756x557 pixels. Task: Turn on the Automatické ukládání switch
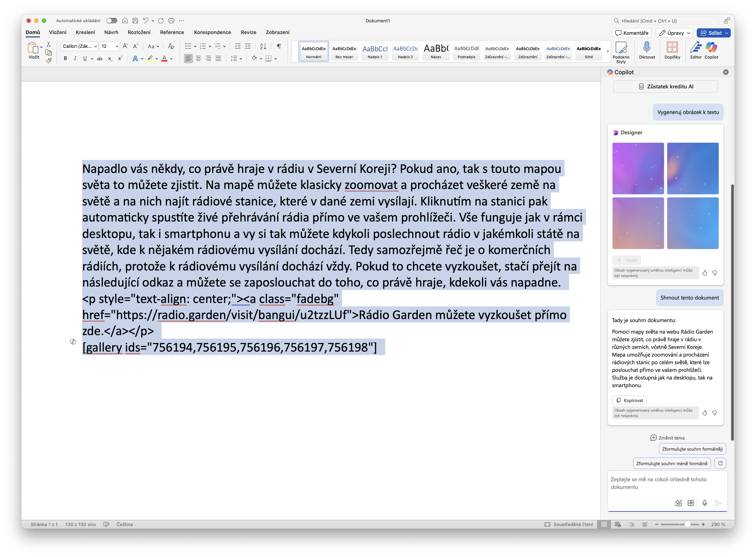coord(112,21)
